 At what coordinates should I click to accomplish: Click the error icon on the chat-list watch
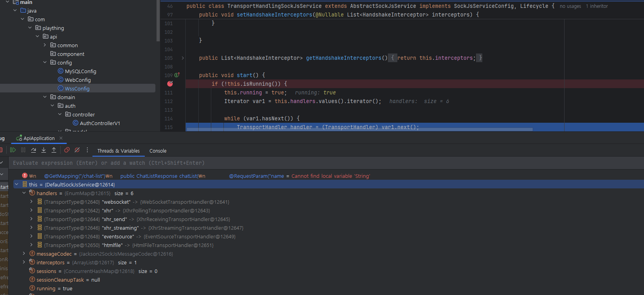tap(25, 176)
